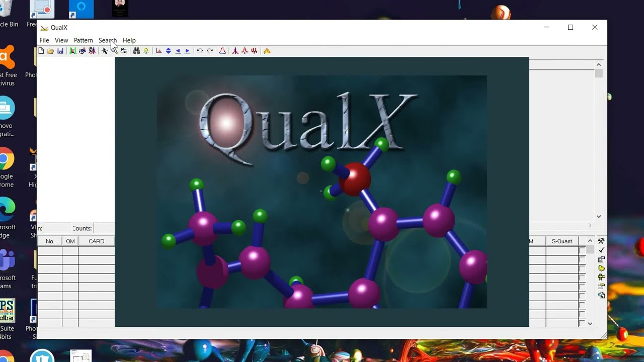Click the table scrollbar down arrow
The image size is (644, 362).
pos(590,323)
